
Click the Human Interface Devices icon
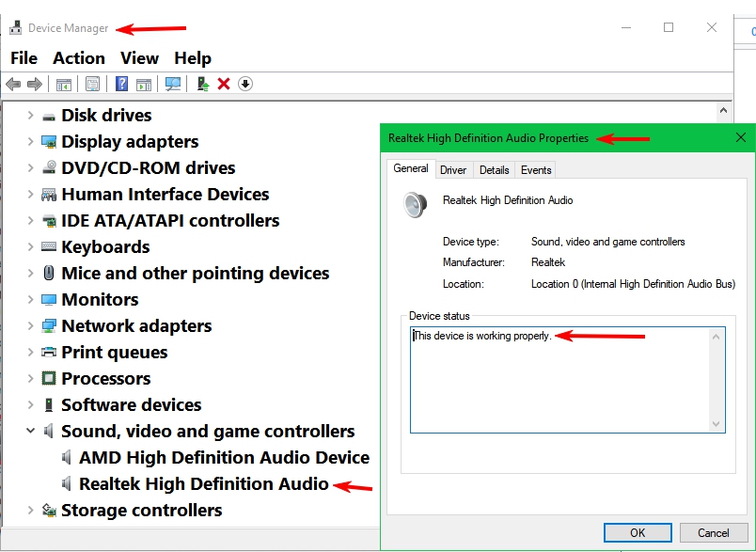point(49,195)
